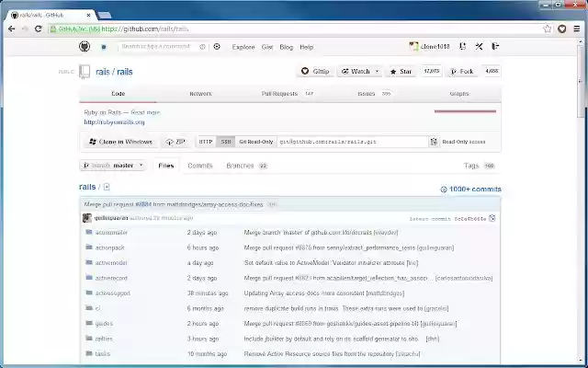Screen dimensions: 588x368
Task: Click the sign out icon
Action: pos(495,46)
